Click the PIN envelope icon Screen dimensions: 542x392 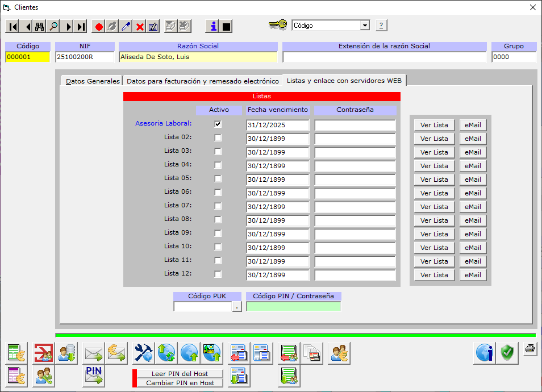tap(93, 376)
